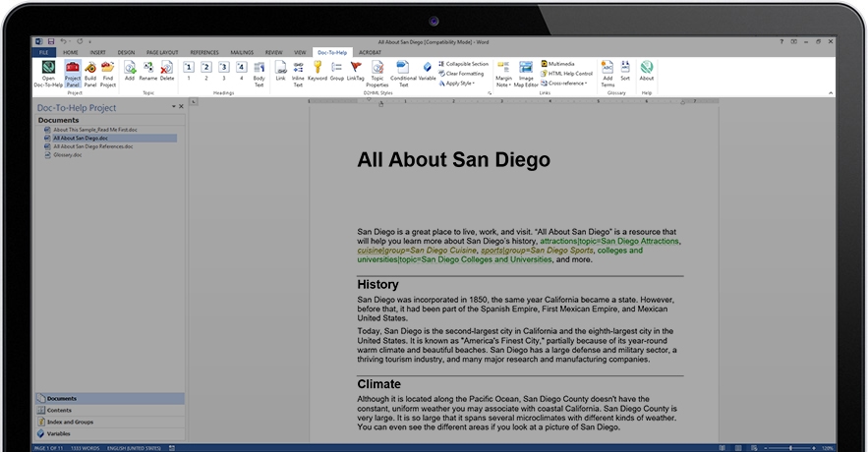Open the Build Panel
The image size is (868, 452).
coord(90,74)
